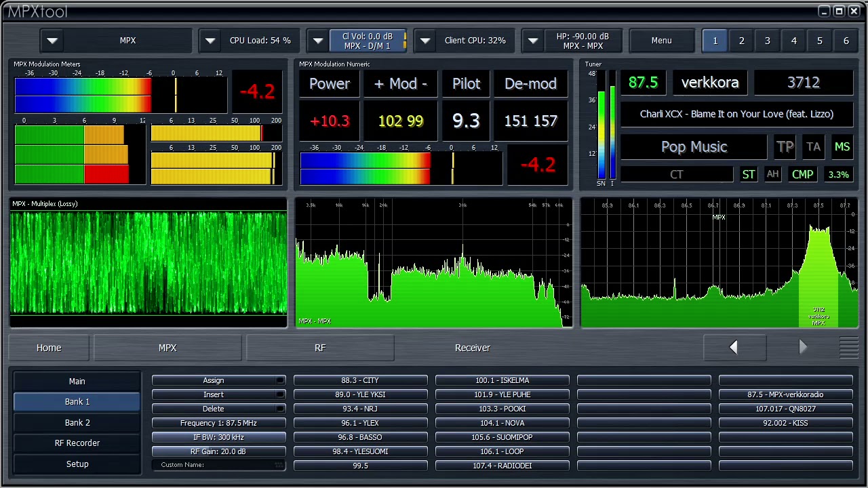This screenshot has height=488, width=868.
Task: Select the Main sidebar item
Action: [77, 382]
